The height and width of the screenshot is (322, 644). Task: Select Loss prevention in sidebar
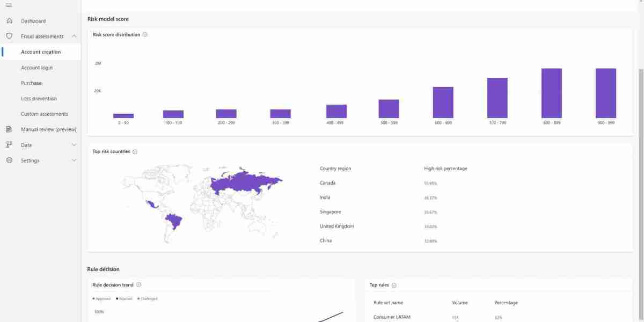click(39, 99)
